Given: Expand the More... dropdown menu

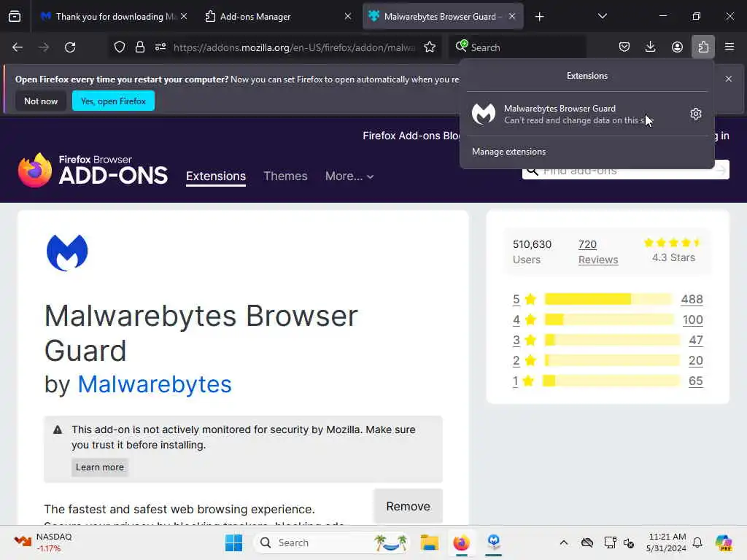Looking at the screenshot, I should 349,176.
